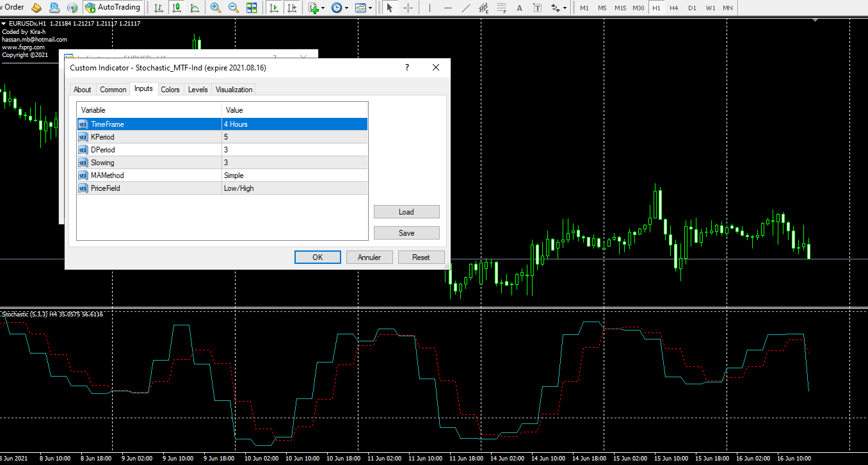Open the Levels tab
868x465 pixels.
pyautogui.click(x=198, y=90)
